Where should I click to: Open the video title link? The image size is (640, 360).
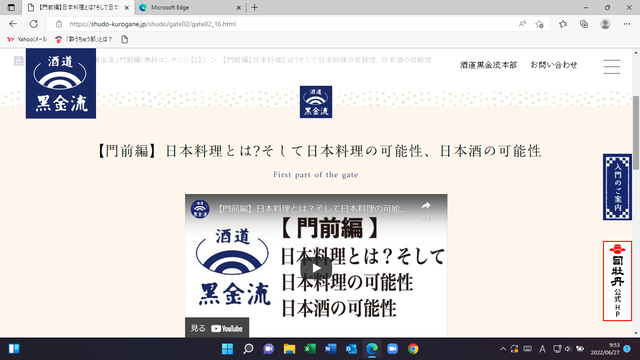click(311, 209)
